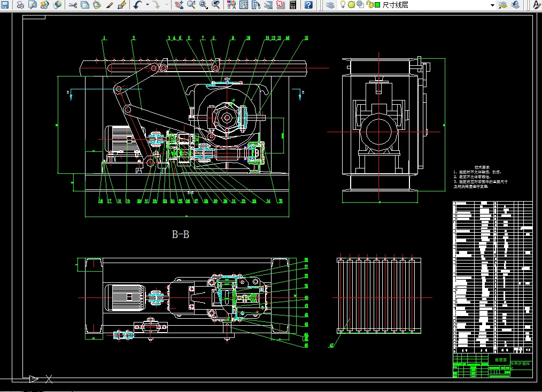The width and height of the screenshot is (542, 392).
Task: Open the Properties palette icon
Action: tap(231, 4)
